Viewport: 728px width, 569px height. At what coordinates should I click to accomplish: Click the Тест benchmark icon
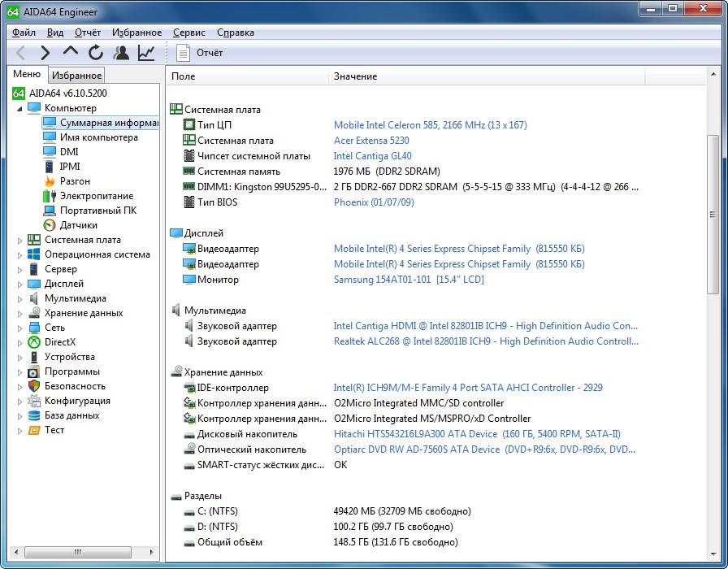pos(34,430)
